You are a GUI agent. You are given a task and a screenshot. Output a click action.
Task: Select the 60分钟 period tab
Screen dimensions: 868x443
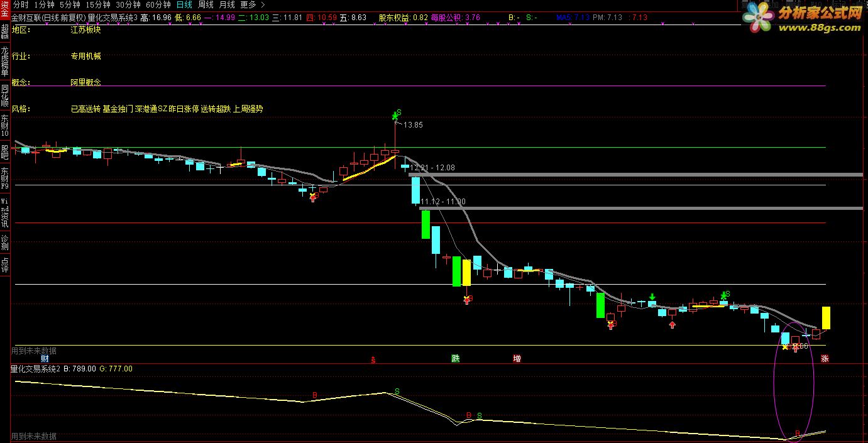158,4
